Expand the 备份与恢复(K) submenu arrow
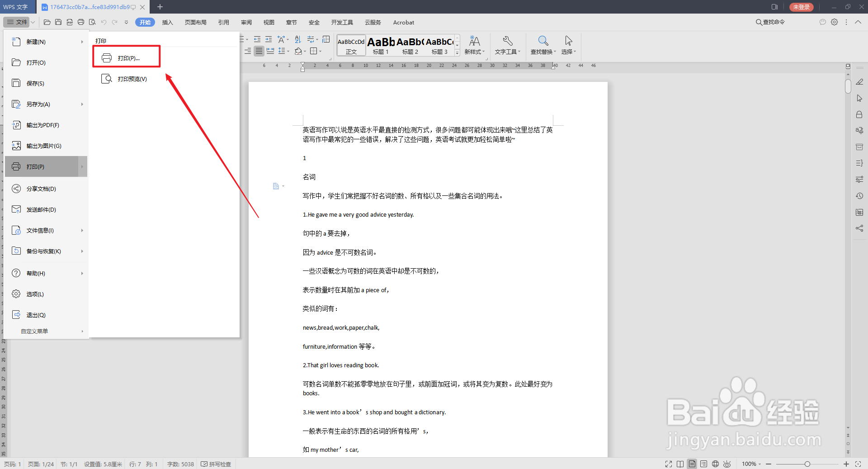Screen dimensions: 868x469 [x=82, y=251]
